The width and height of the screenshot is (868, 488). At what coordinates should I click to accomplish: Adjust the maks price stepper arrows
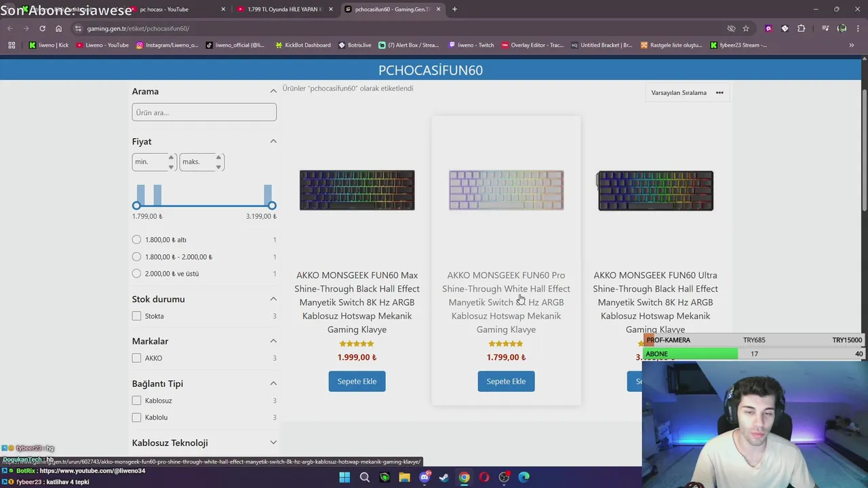(x=218, y=162)
